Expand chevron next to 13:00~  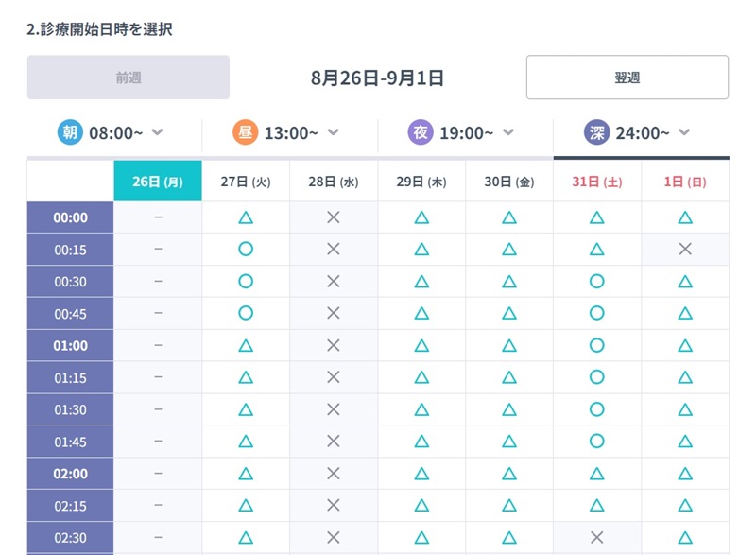334,132
